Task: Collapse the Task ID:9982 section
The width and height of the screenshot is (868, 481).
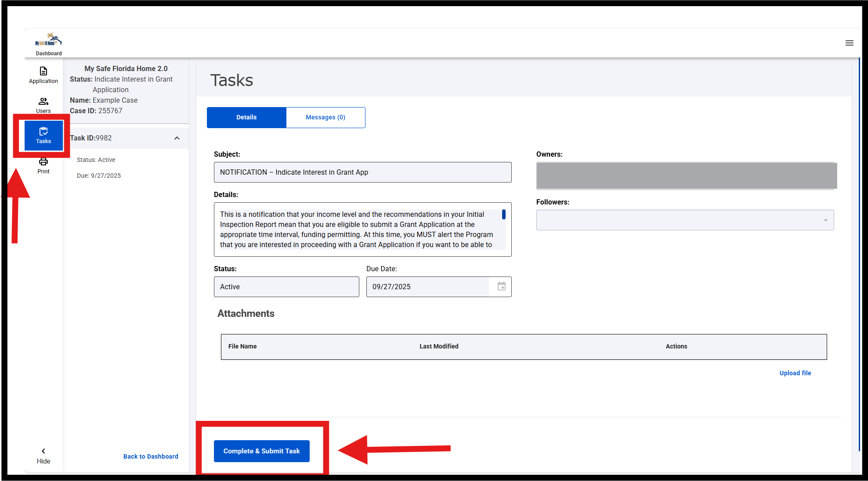Action: click(x=177, y=138)
